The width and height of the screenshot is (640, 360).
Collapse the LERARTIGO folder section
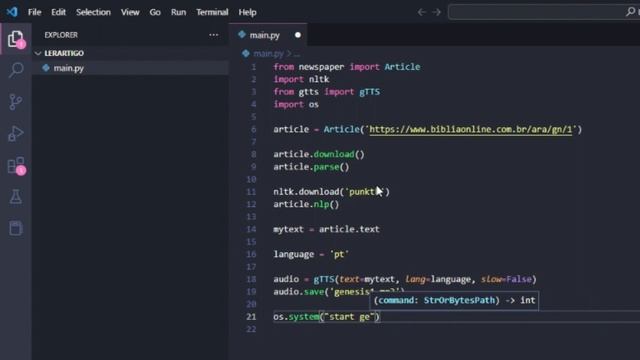[x=38, y=53]
